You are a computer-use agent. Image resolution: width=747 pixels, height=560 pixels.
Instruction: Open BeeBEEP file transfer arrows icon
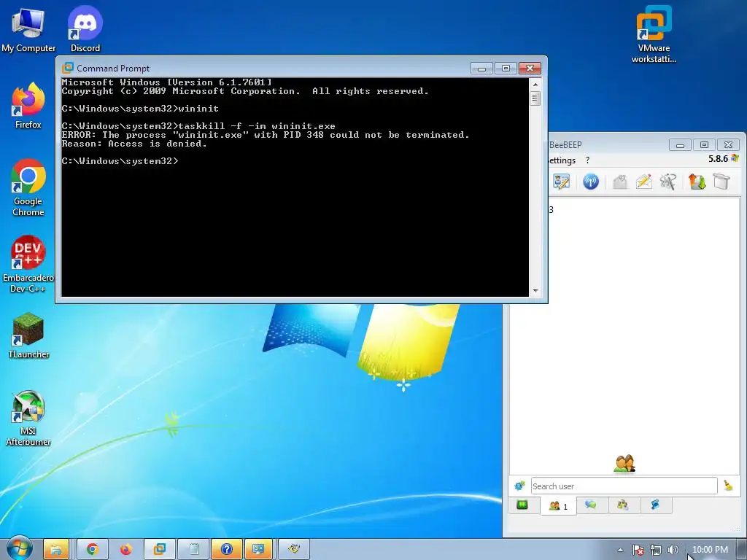pos(697,182)
